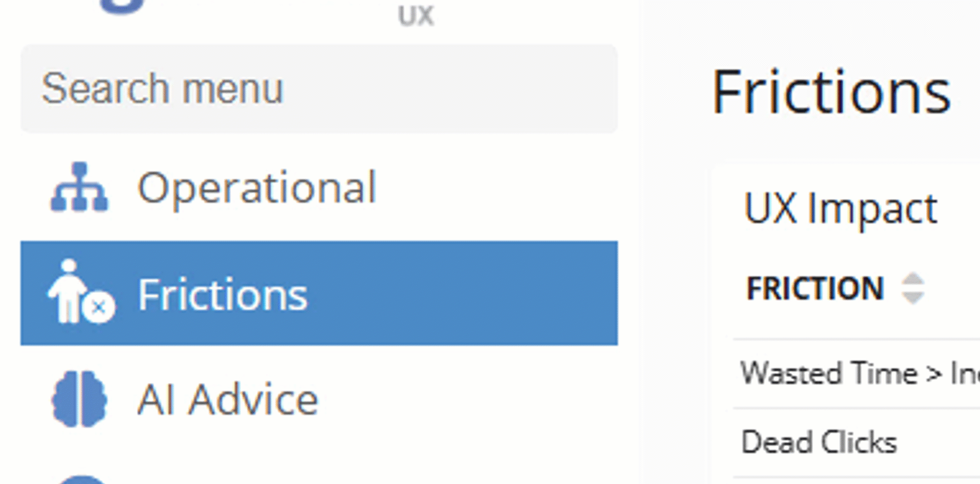Image resolution: width=980 pixels, height=484 pixels.
Task: Click the UX Impact card title
Action: 841,209
